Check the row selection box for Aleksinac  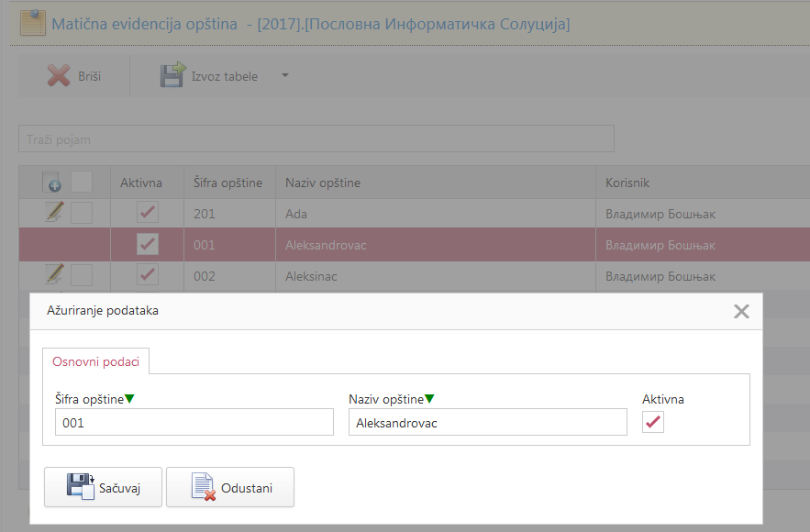82,274
